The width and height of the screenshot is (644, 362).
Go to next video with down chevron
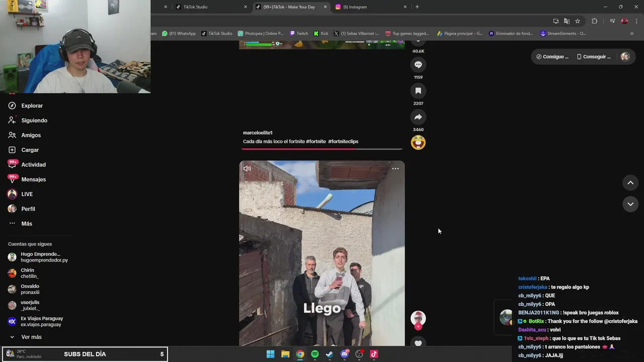[x=630, y=204]
